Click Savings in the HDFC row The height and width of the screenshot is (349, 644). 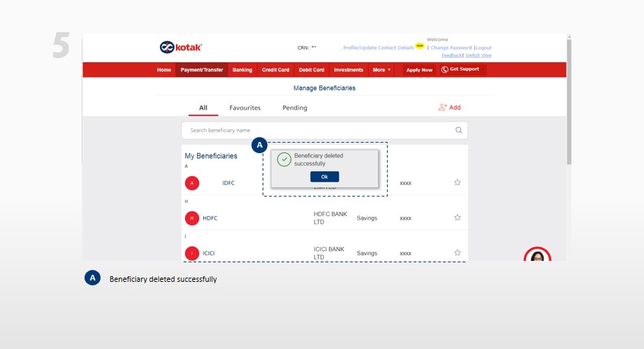pos(367,218)
